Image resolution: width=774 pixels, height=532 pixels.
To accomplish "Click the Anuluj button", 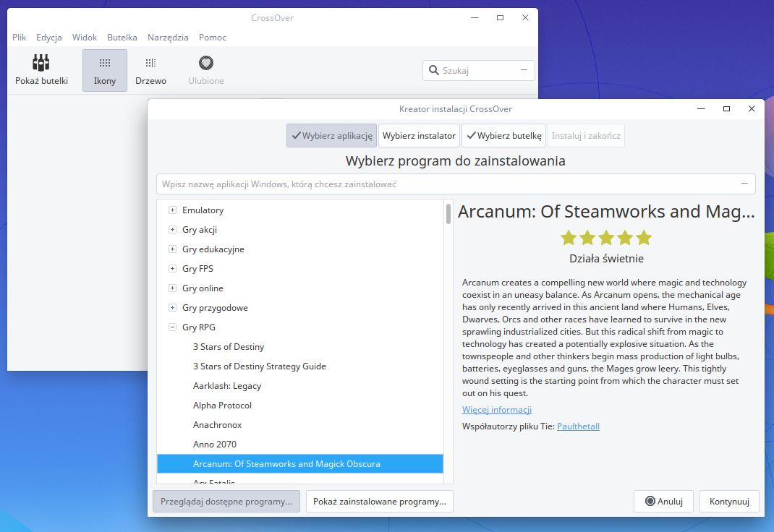I will [x=664, y=502].
